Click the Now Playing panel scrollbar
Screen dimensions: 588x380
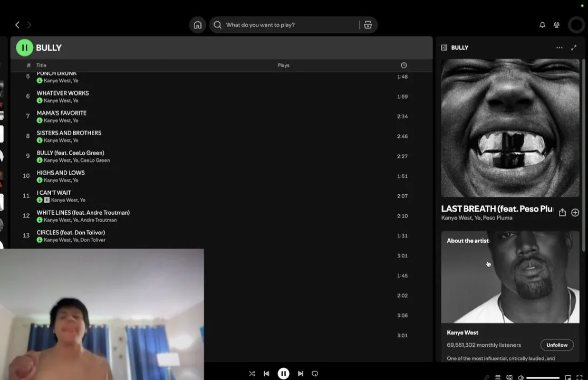point(583,155)
